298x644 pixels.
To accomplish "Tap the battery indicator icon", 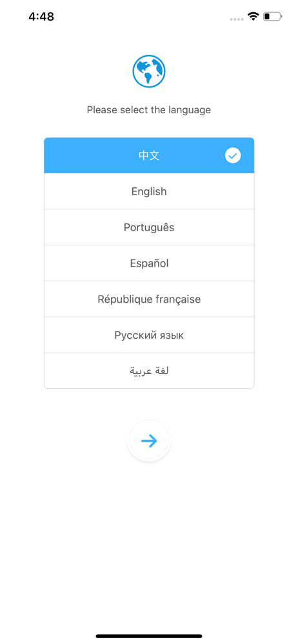I will pyautogui.click(x=272, y=17).
